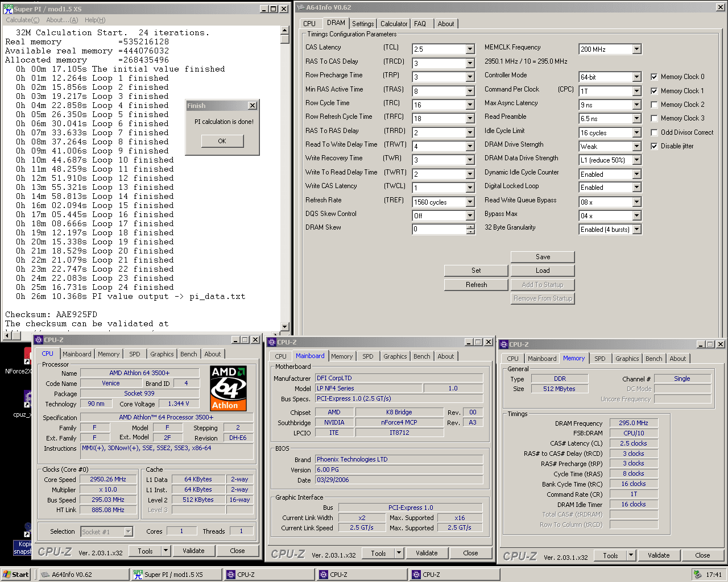Open Graphics tab in CPU-Z CPU window
This screenshot has width=728, height=582.
coord(162,354)
